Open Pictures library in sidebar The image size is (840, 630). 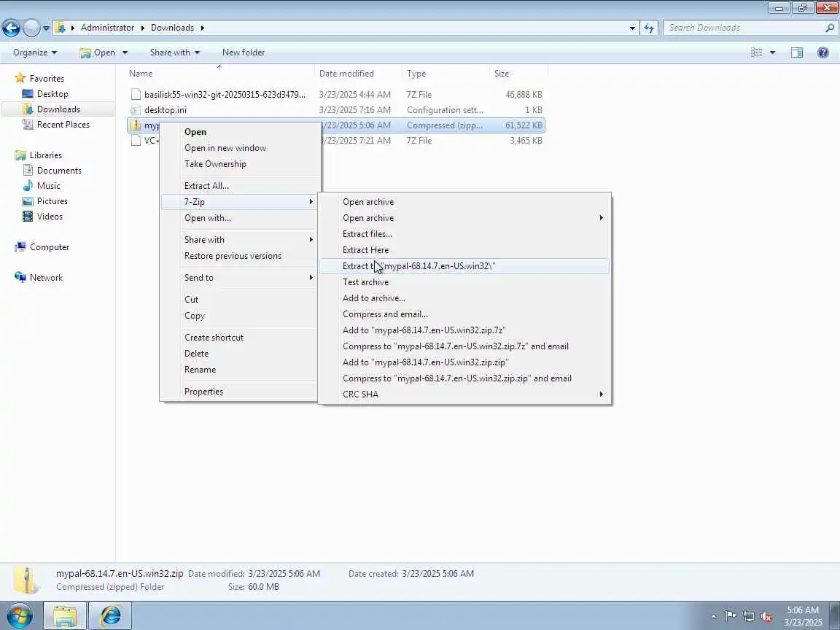[45, 201]
